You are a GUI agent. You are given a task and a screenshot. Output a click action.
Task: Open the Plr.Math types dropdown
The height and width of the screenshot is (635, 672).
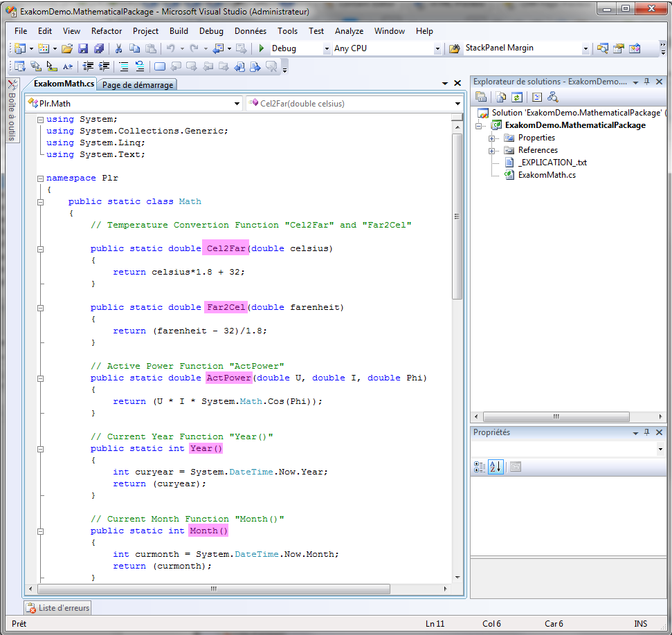tap(237, 104)
